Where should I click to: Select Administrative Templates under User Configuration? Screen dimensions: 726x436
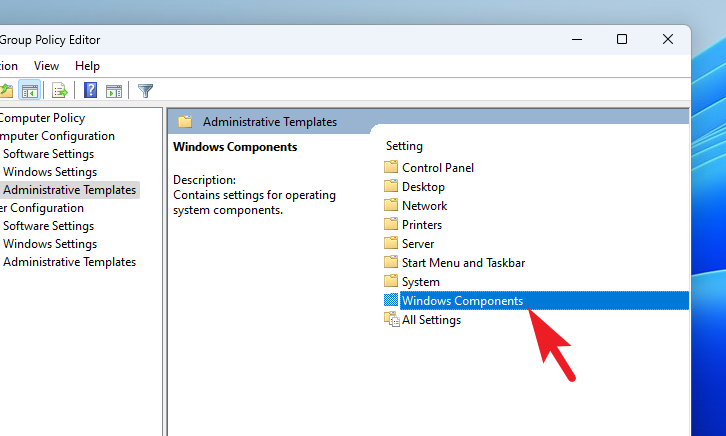[x=69, y=262]
